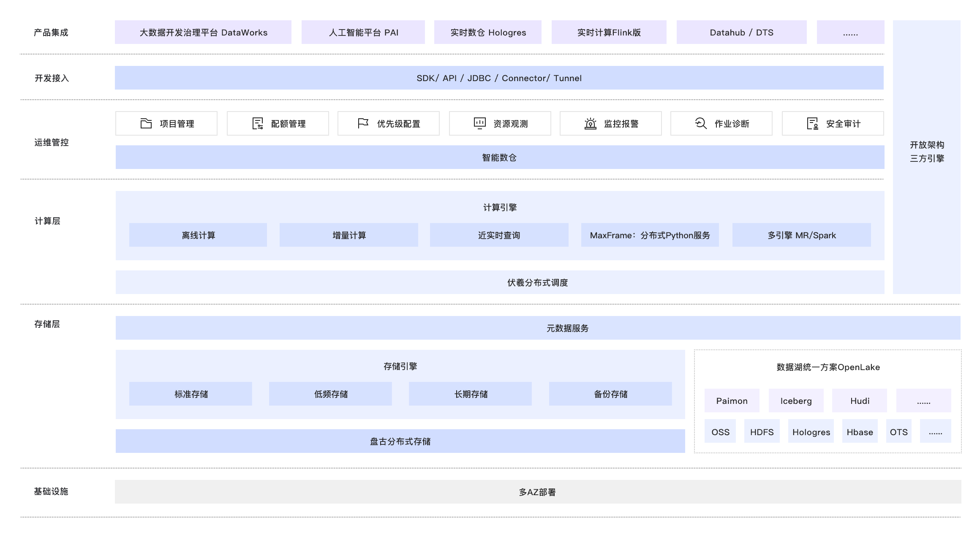Select the Datahub / DTS box
This screenshot has width=980, height=534.
pos(742,32)
